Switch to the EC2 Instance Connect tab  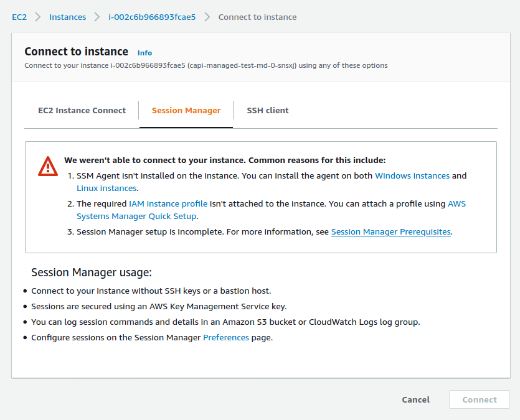(82, 111)
